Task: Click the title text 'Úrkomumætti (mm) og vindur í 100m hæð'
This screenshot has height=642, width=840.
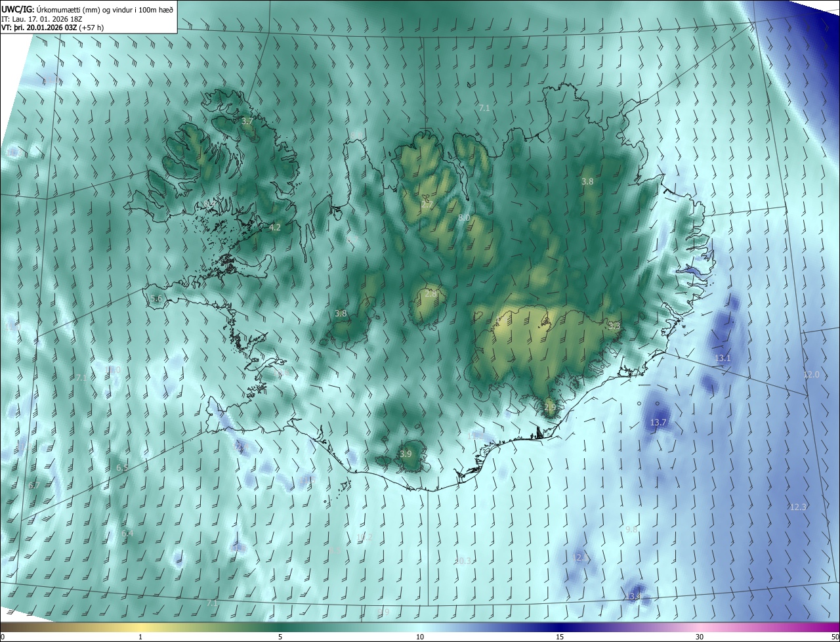Action: coord(104,9)
